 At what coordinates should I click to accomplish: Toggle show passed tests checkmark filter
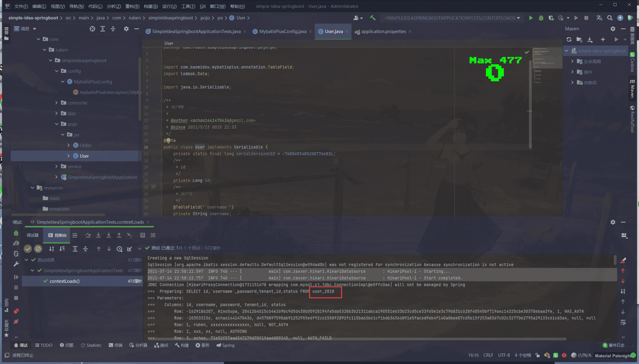tap(28, 249)
